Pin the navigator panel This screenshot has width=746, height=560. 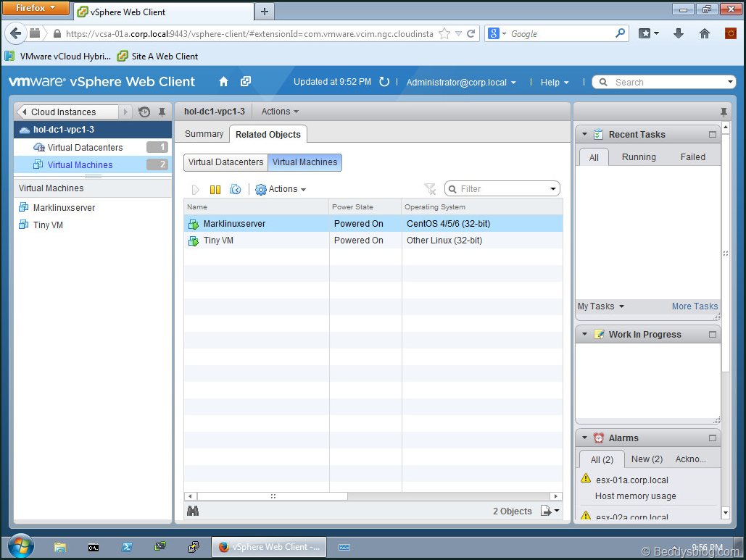[162, 112]
